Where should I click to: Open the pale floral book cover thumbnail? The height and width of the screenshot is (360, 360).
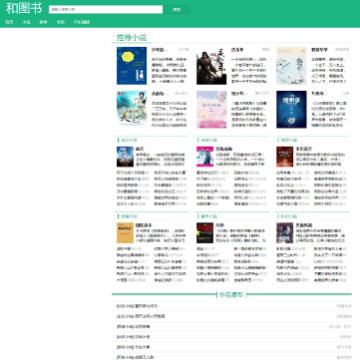click(291, 66)
